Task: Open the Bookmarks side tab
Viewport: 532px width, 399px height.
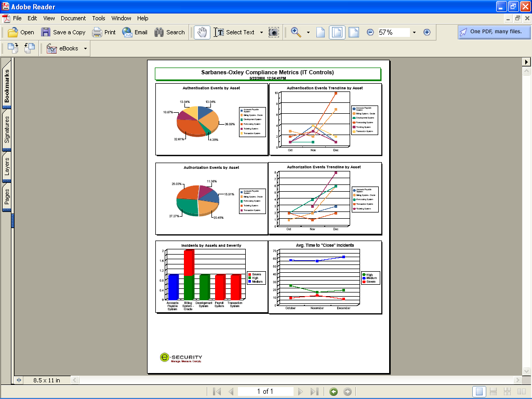Action: 6,86
